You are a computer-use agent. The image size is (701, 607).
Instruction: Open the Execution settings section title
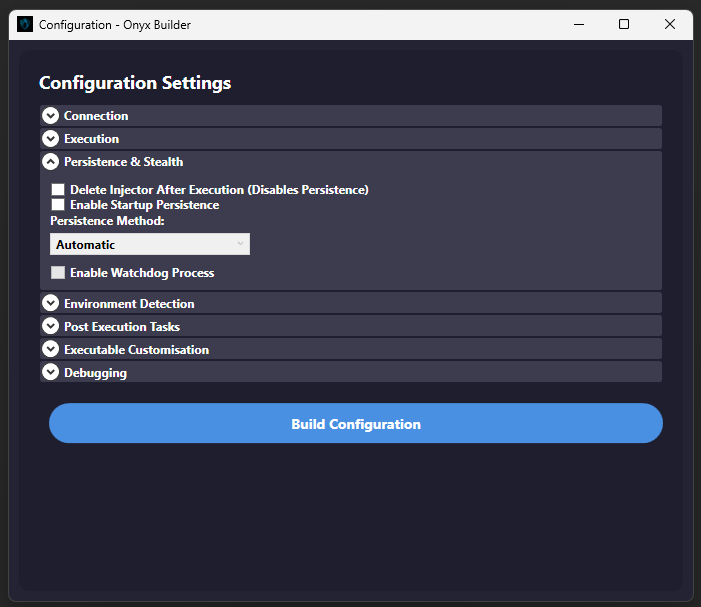click(91, 139)
